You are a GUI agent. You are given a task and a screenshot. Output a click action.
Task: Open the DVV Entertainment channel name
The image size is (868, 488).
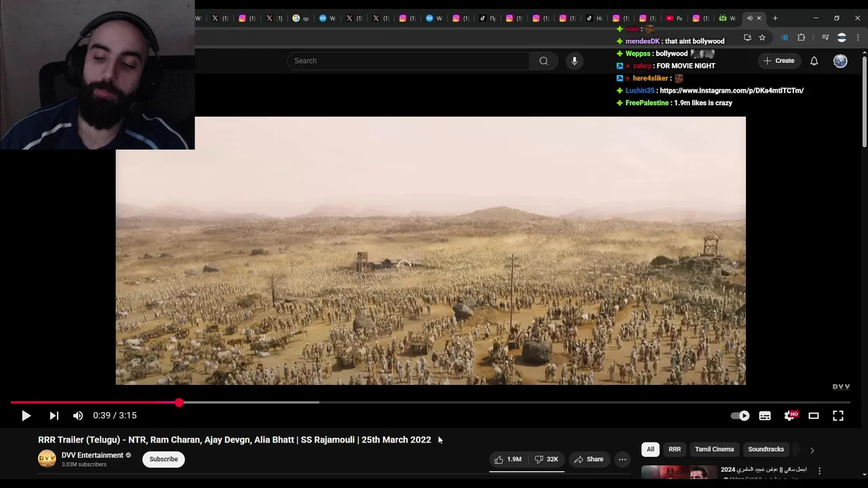(x=92, y=455)
